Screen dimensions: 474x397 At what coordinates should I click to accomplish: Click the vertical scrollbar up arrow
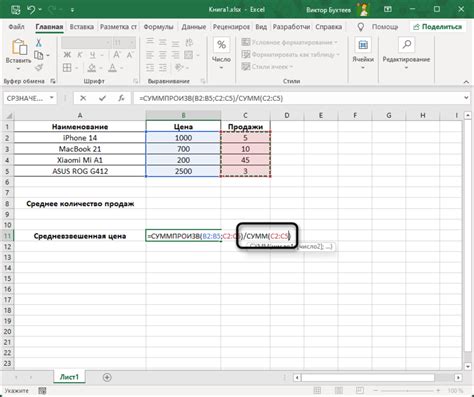click(468, 115)
